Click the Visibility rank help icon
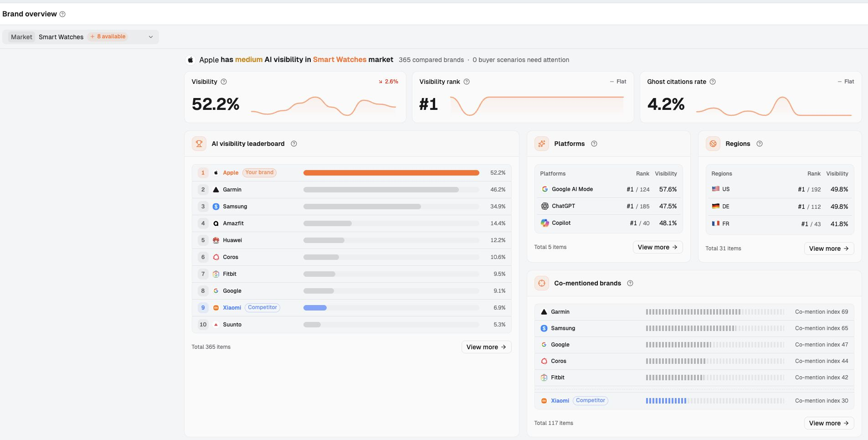The image size is (868, 440). [467, 82]
